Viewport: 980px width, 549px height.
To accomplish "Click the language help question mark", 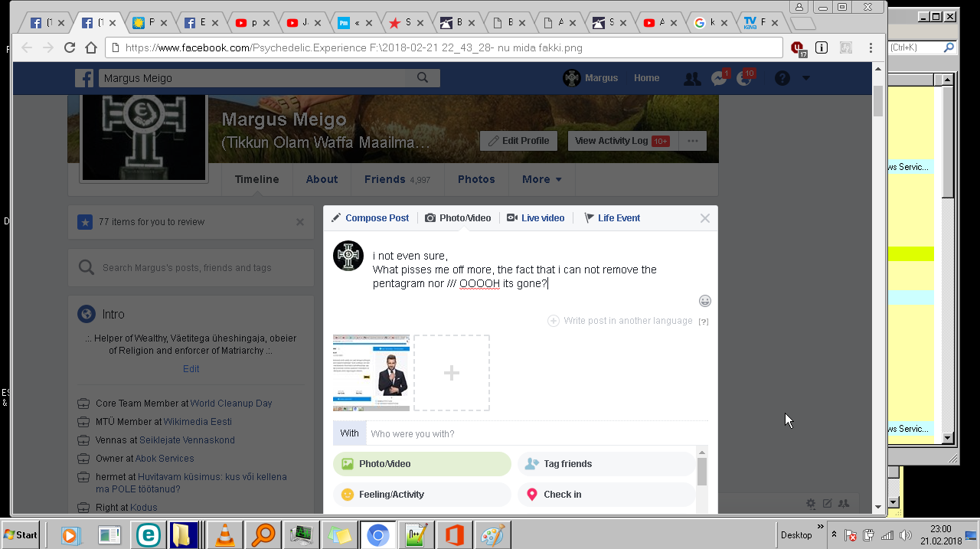I will pyautogui.click(x=704, y=322).
